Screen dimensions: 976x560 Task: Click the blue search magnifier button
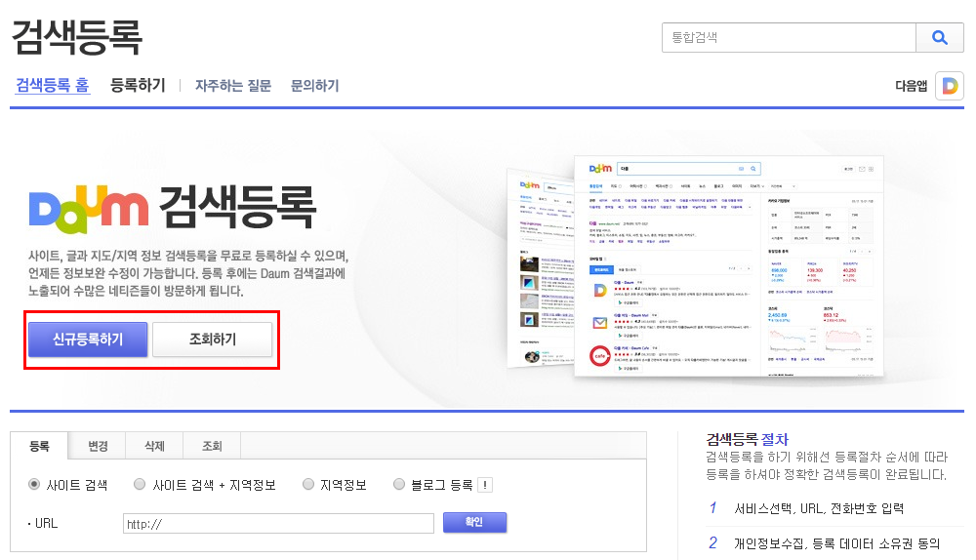939,38
